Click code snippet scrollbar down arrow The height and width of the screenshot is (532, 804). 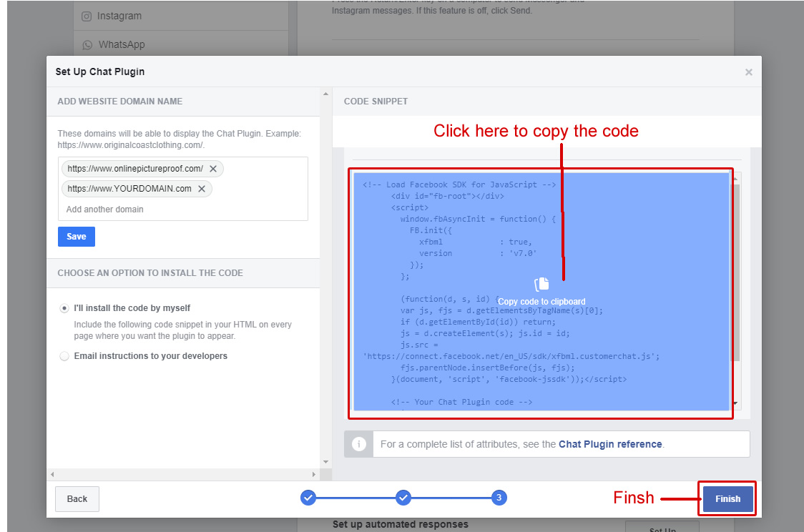click(736, 404)
